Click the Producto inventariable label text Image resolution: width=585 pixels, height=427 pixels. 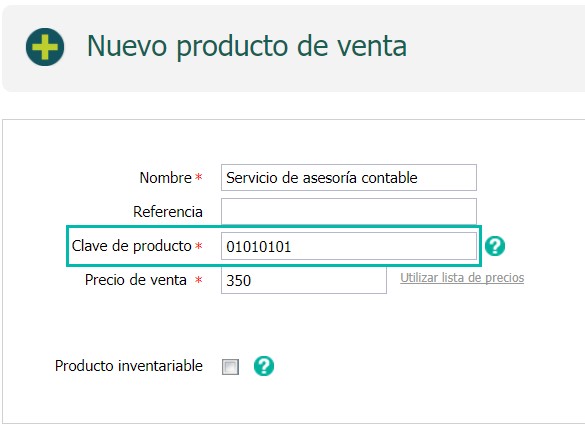[129, 366]
